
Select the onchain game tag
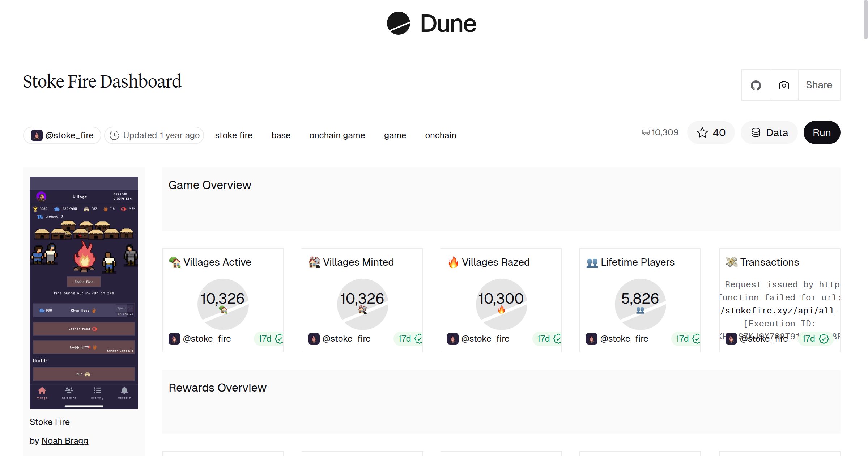pyautogui.click(x=337, y=135)
